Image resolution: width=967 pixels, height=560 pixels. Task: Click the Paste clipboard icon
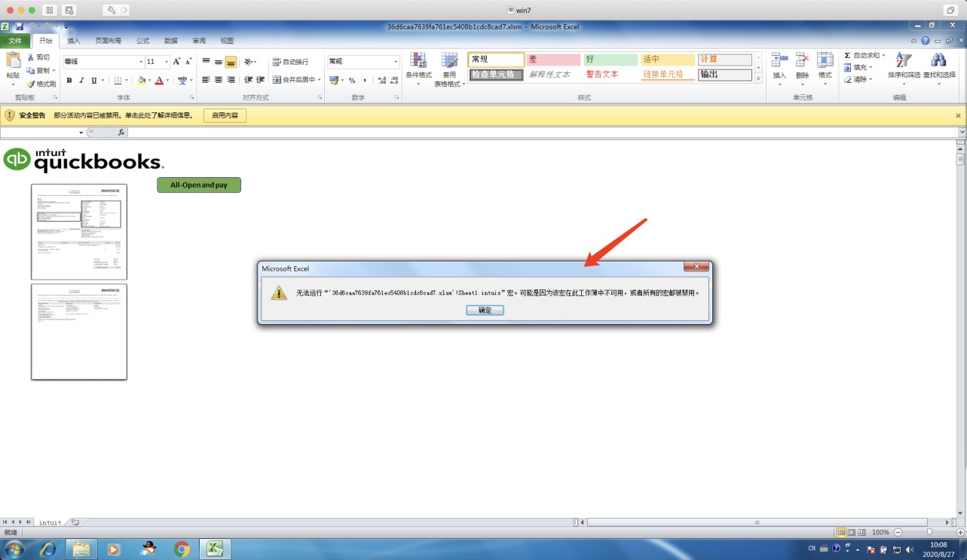point(13,61)
